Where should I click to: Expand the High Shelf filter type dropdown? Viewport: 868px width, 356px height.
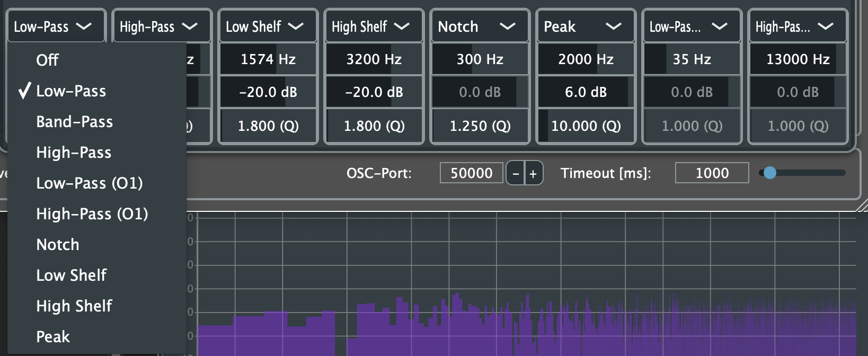tap(374, 26)
